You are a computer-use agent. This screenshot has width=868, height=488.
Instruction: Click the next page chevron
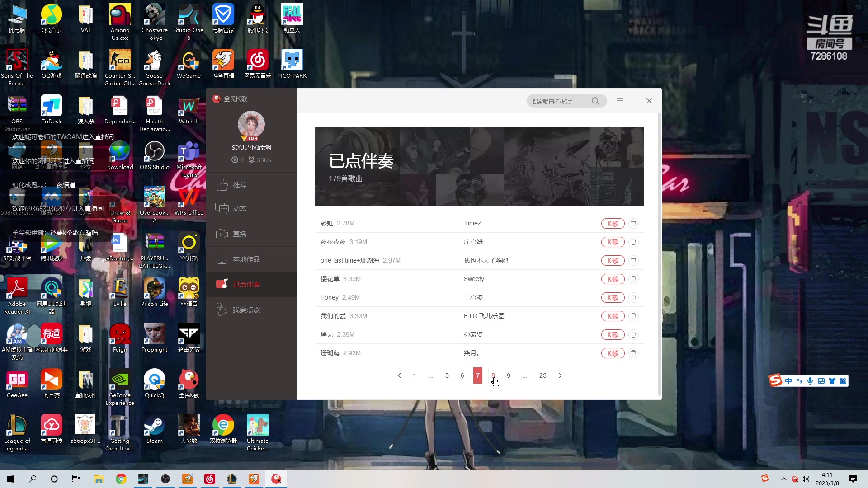tap(560, 375)
